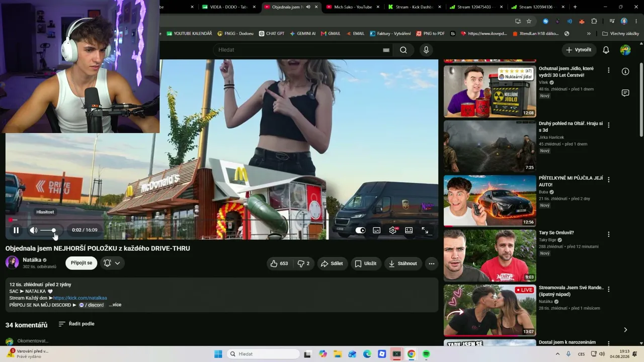This screenshot has height=362, width=644.
Task: Click the YouTube search magnifier button
Action: 403,50
